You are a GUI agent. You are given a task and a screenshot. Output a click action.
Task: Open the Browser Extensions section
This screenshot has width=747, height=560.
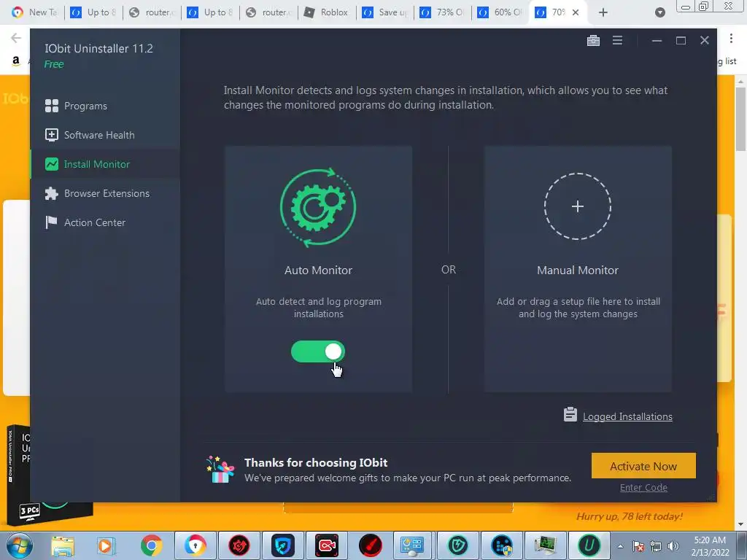105,193
